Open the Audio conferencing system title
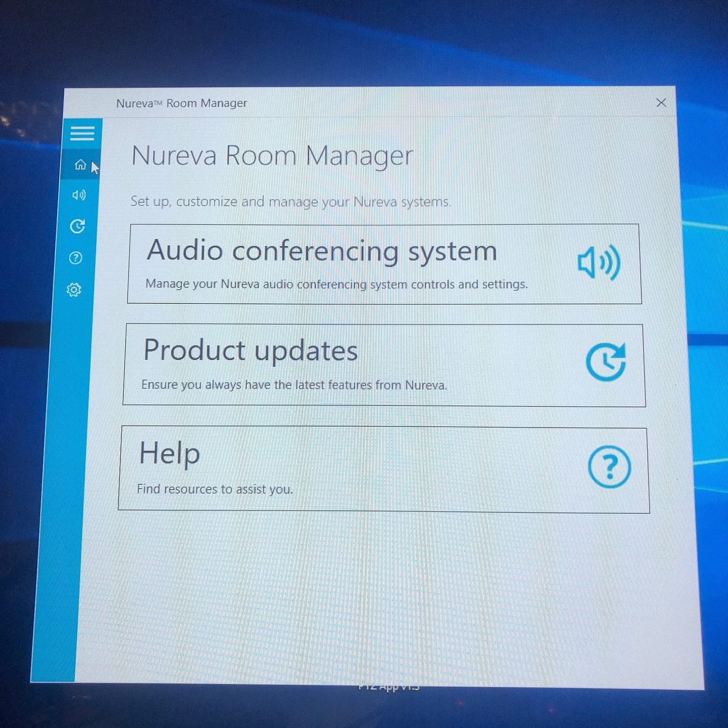This screenshot has height=728, width=728. (x=322, y=251)
